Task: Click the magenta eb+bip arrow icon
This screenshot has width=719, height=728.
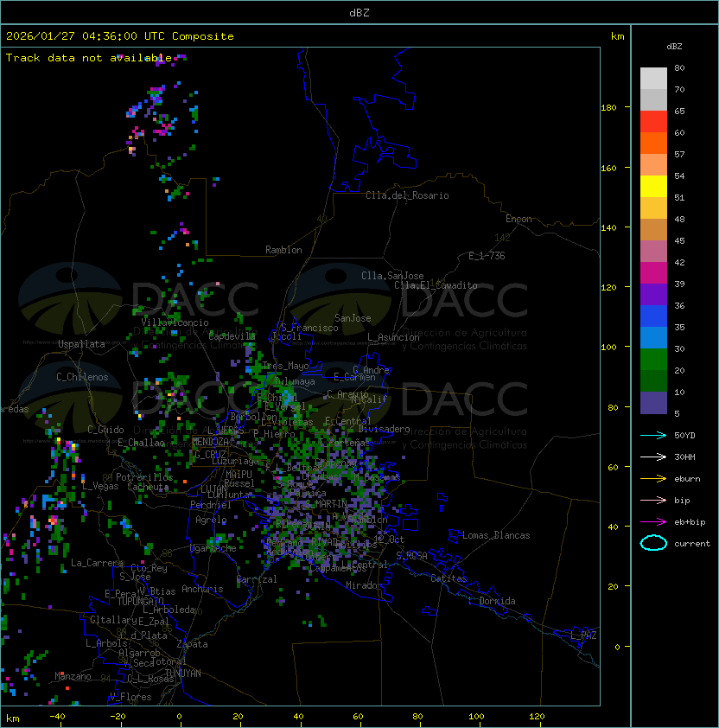Action: 653,521
